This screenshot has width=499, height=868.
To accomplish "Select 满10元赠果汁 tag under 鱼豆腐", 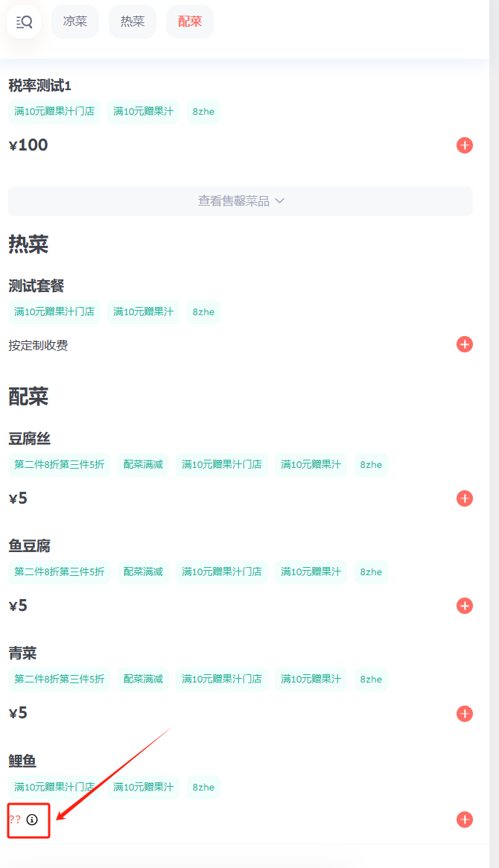I will (311, 572).
